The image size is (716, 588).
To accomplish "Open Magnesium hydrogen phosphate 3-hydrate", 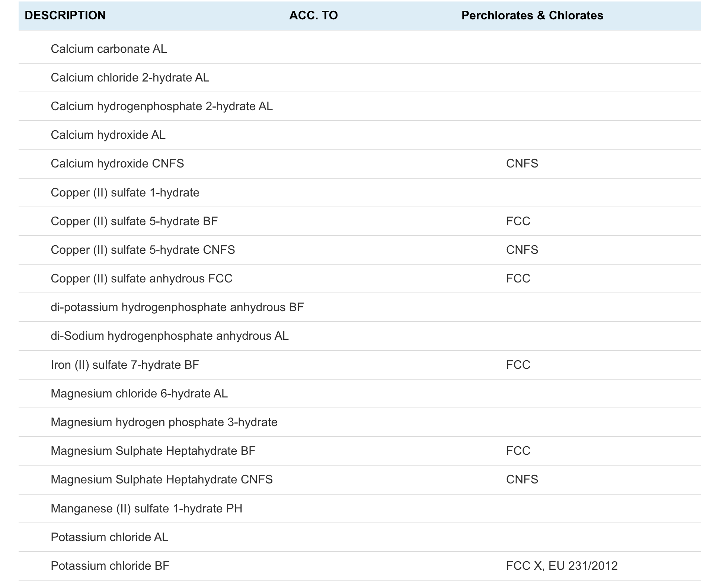I will point(164,422).
